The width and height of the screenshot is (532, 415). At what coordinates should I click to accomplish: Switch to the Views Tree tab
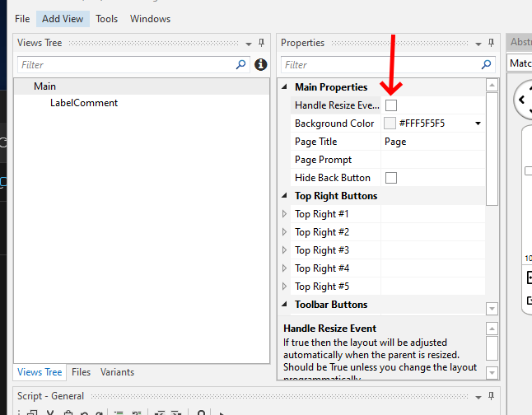pyautogui.click(x=40, y=372)
